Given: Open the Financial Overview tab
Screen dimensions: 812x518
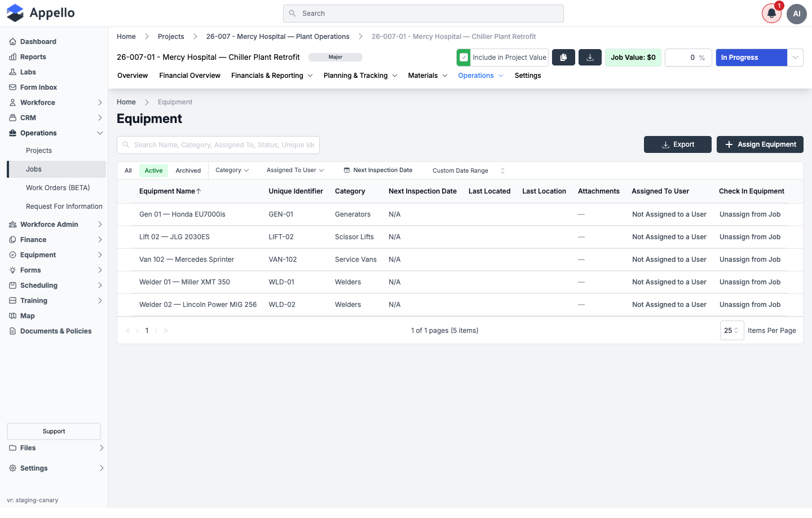Looking at the screenshot, I should coord(189,76).
